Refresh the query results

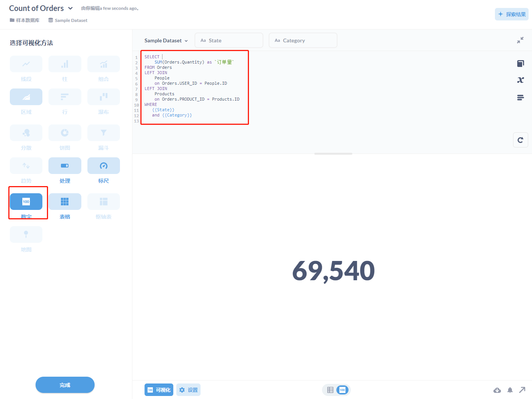click(521, 140)
